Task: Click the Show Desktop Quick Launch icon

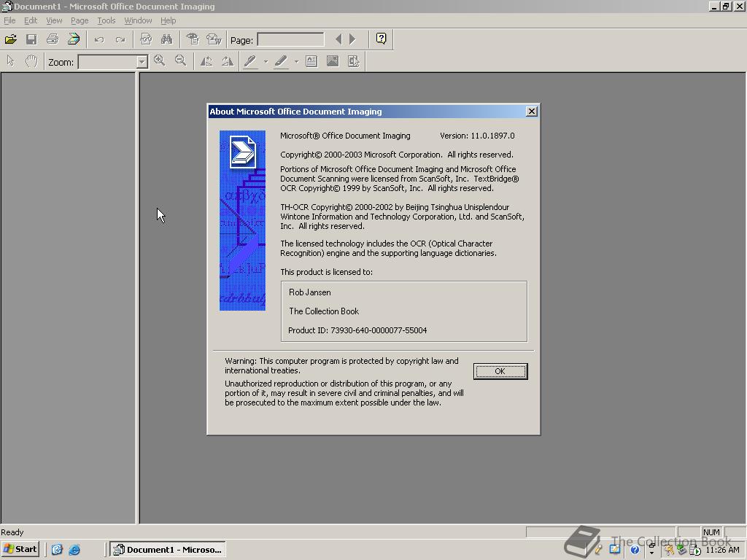Action: click(57, 550)
